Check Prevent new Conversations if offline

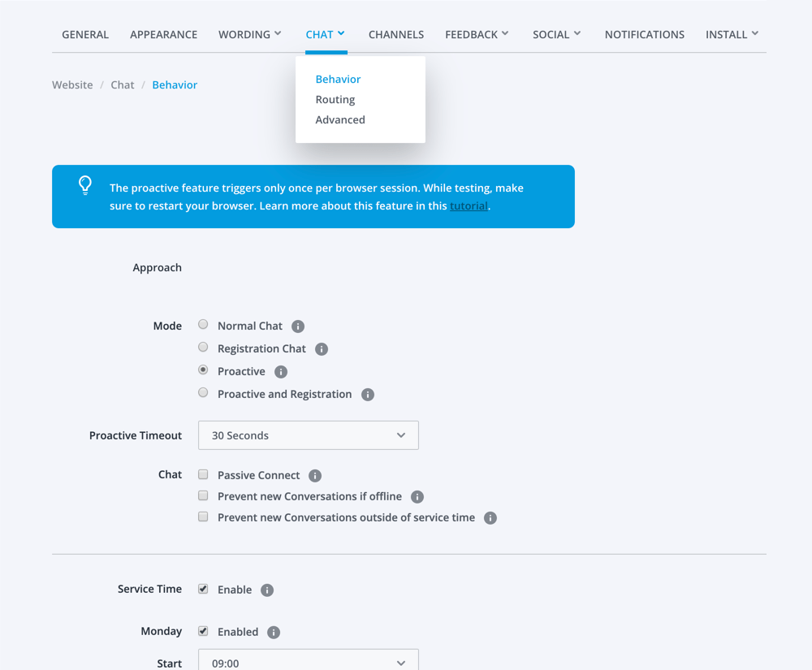(203, 495)
